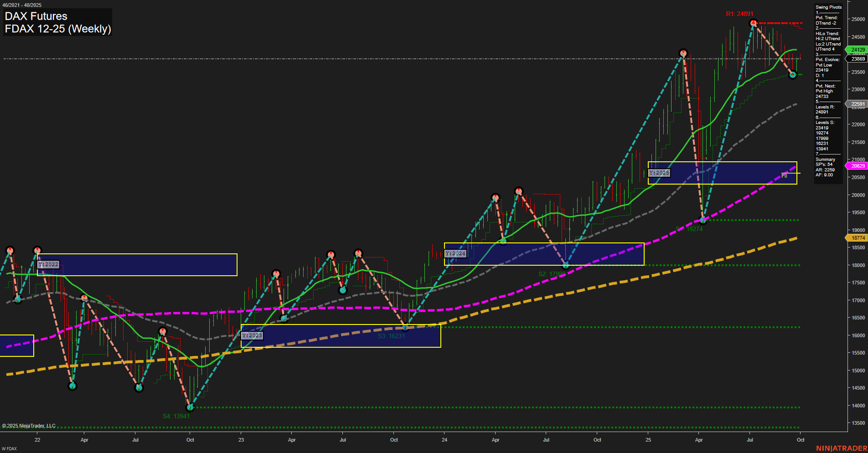Click the S4: 13941 support label
This screenshot has width=868, height=453.
tap(177, 416)
